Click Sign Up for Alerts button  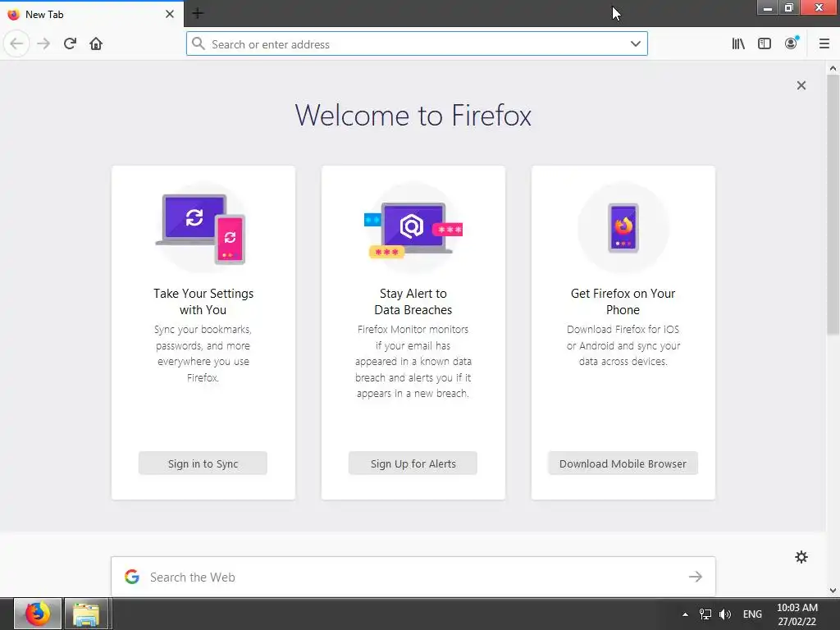pyautogui.click(x=413, y=463)
